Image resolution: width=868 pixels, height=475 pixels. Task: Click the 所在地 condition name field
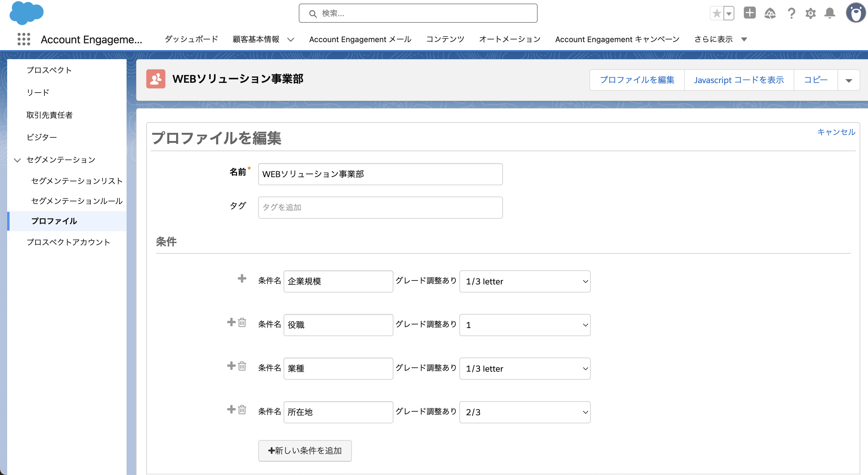(338, 412)
